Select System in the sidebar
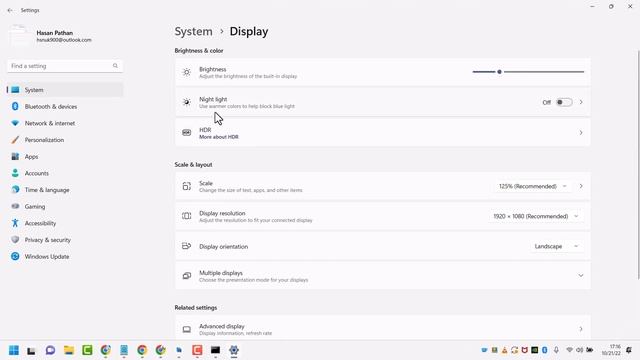Image resolution: width=640 pixels, height=360 pixels. pos(65,90)
